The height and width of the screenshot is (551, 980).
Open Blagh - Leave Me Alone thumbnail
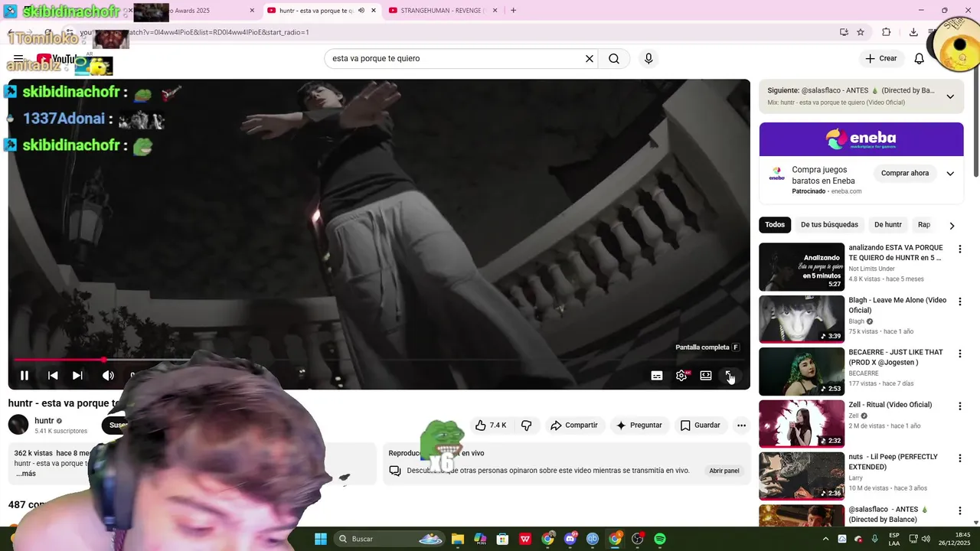(802, 319)
